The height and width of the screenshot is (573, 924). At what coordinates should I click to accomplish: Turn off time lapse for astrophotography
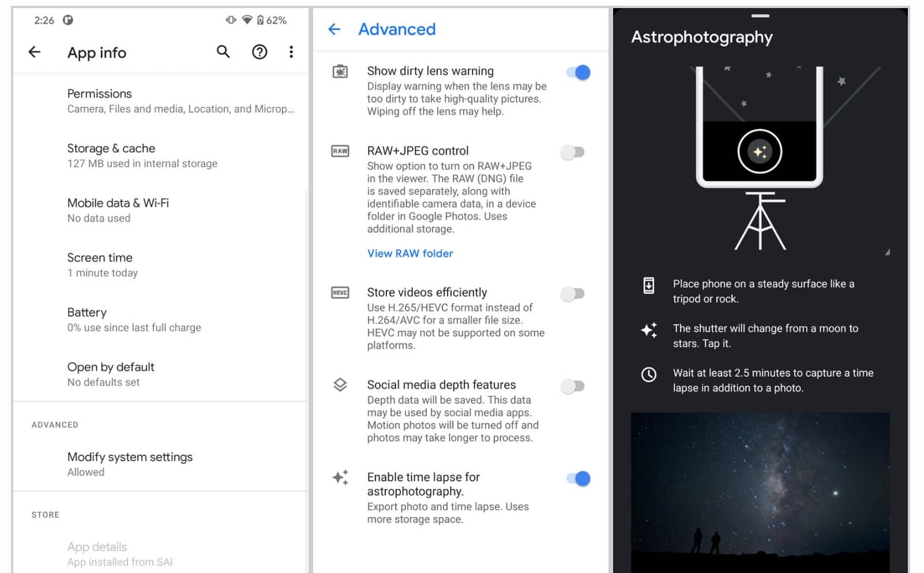(578, 478)
